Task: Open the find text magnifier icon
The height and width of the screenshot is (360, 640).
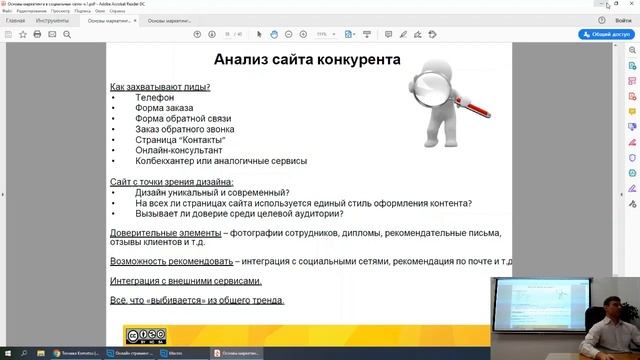Action: tap(67, 35)
